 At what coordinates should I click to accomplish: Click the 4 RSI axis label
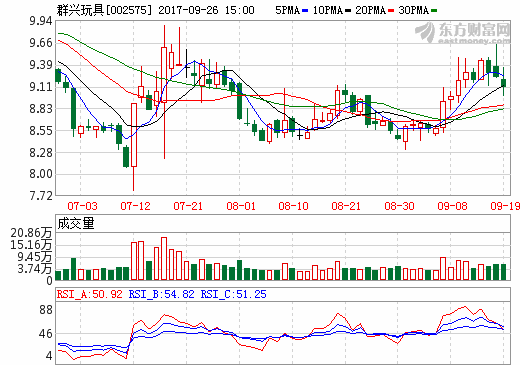click(x=49, y=356)
